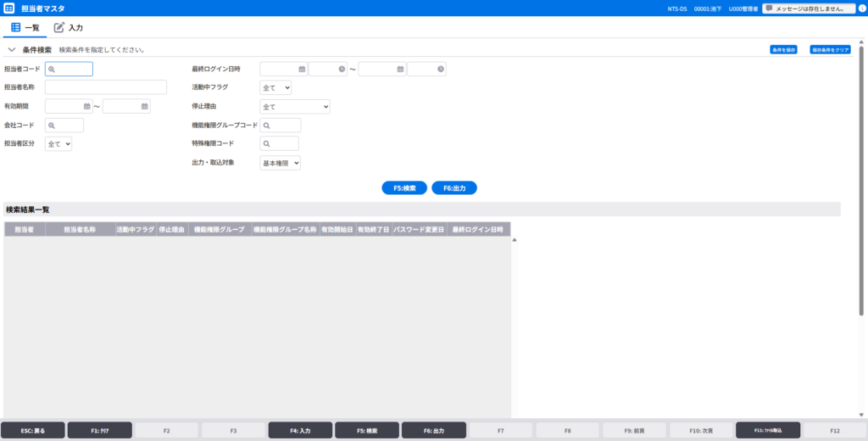This screenshot has width=868, height=441.
Task: Click the 担当者 column header
Action: 25,229
